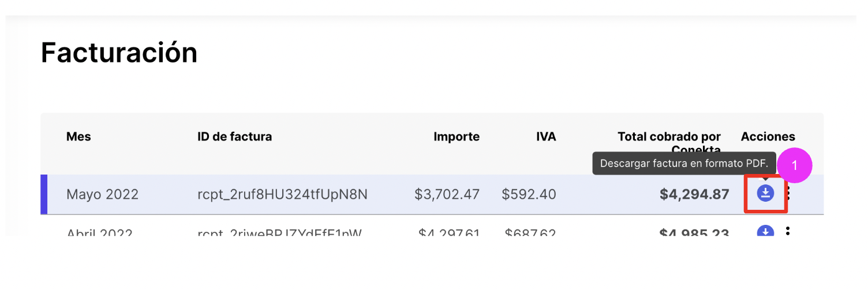This screenshot has height=289, width=868.
Task: Click the pink step 1 marker
Action: pyautogui.click(x=794, y=165)
